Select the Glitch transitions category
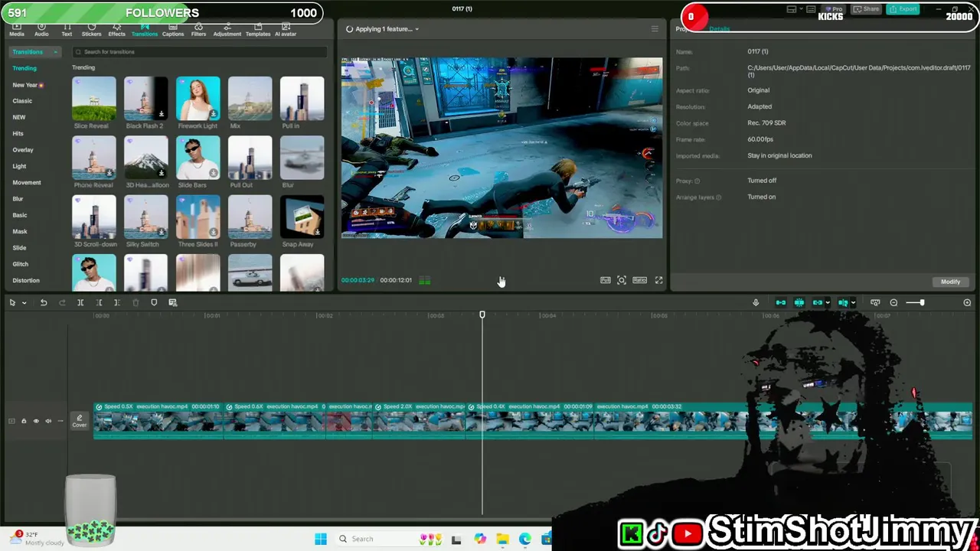Viewport: 980px width, 551px height. [x=21, y=264]
